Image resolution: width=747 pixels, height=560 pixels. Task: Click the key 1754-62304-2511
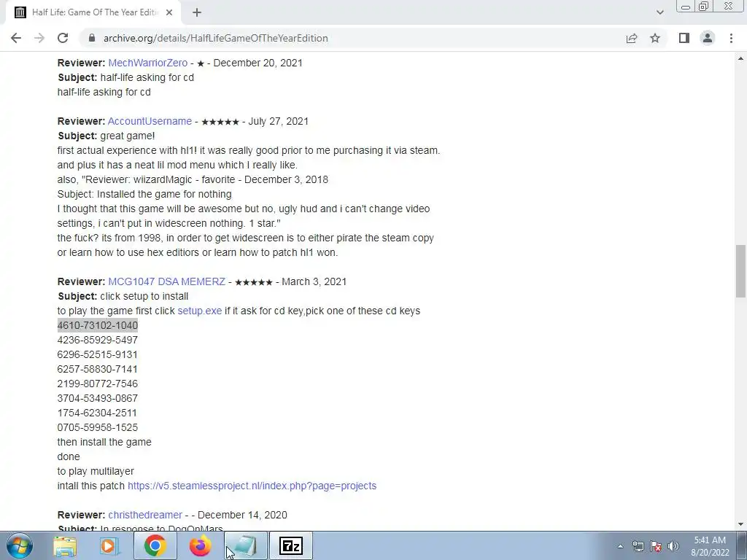[x=97, y=413]
